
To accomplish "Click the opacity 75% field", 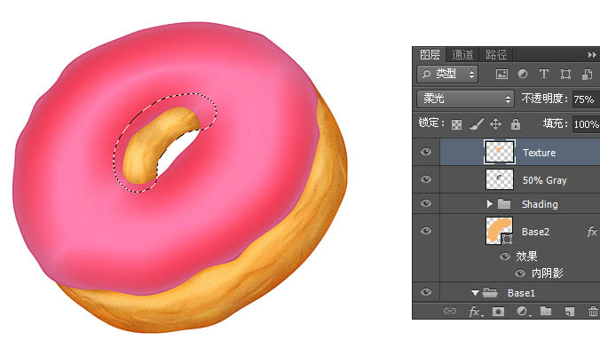I will point(586,99).
